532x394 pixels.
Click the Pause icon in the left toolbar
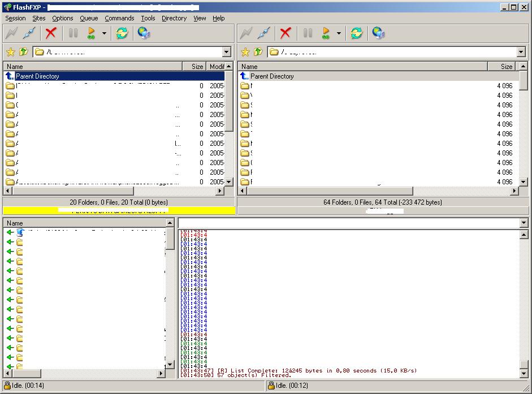pyautogui.click(x=73, y=33)
